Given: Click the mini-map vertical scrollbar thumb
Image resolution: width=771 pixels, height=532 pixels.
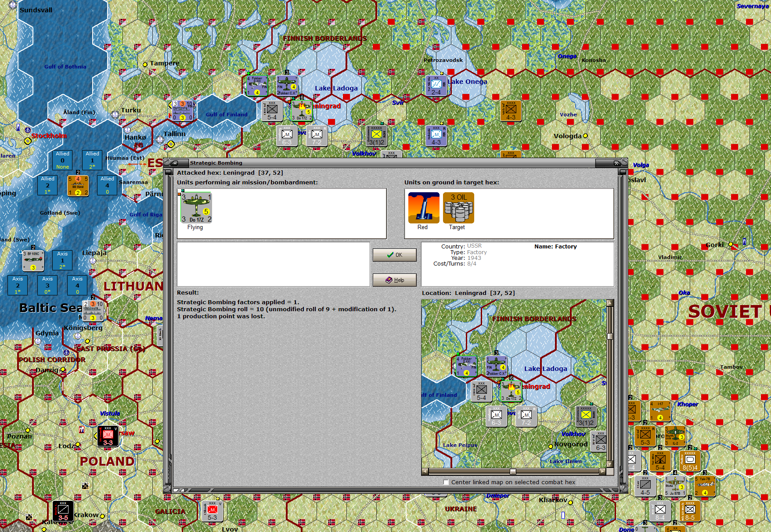Looking at the screenshot, I should point(610,337).
